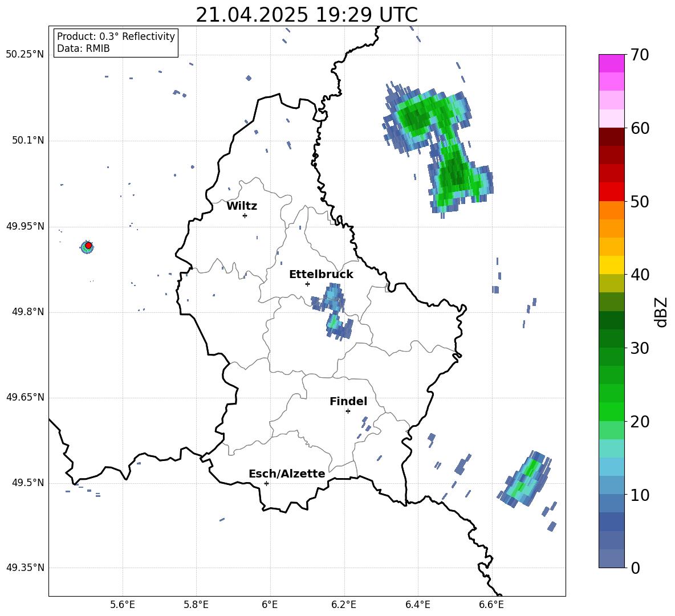
Task: Click the colorbar value 60 label
Action: 640,128
